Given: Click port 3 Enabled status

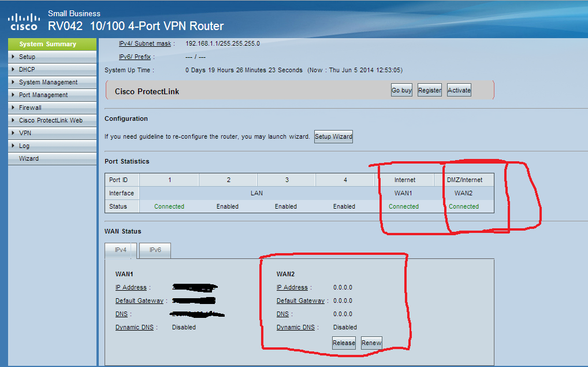Looking at the screenshot, I should point(286,207).
